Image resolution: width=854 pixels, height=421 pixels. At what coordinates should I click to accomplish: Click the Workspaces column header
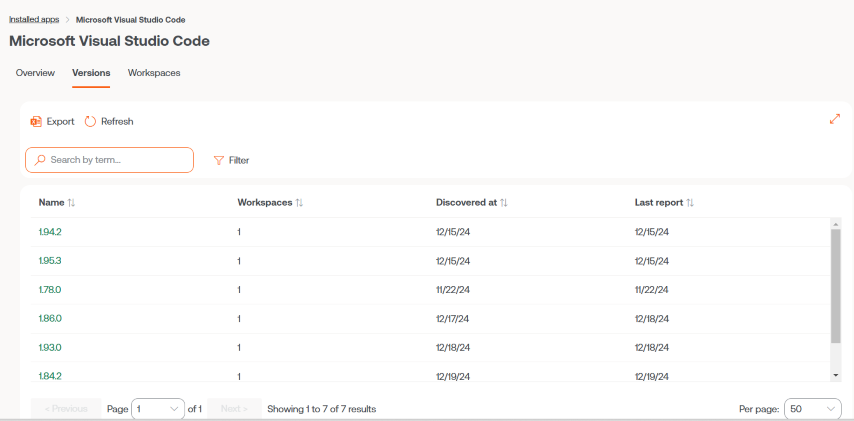click(265, 203)
